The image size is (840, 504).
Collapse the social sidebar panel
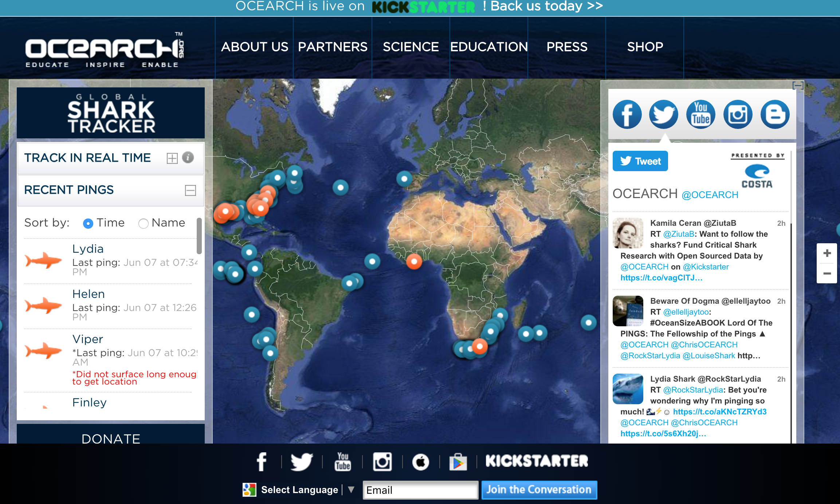[x=798, y=86]
